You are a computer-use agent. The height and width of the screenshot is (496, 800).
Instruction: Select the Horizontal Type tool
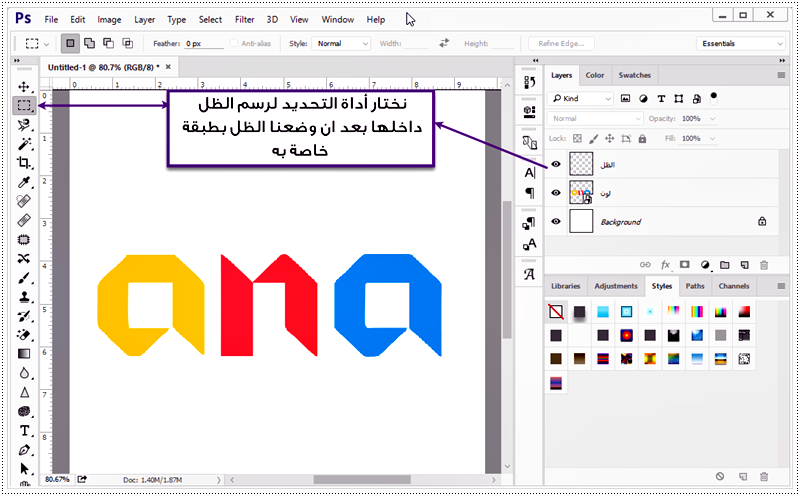23,431
